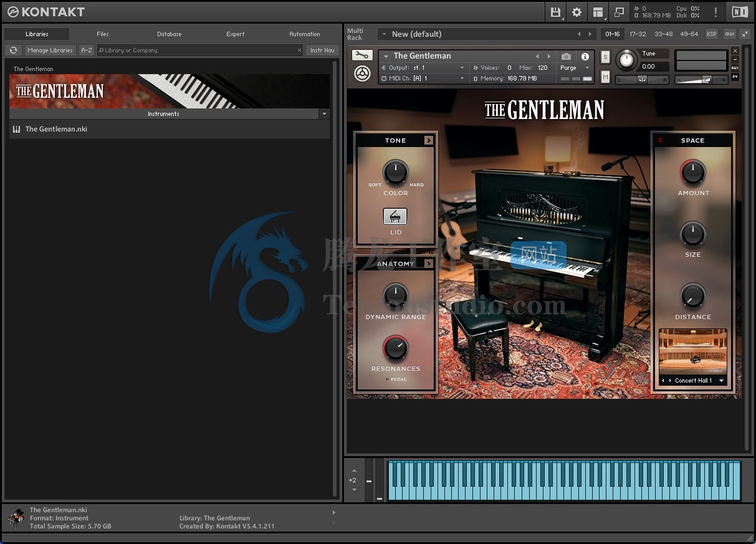Click the Concert Hall room thumbnail

click(x=693, y=352)
